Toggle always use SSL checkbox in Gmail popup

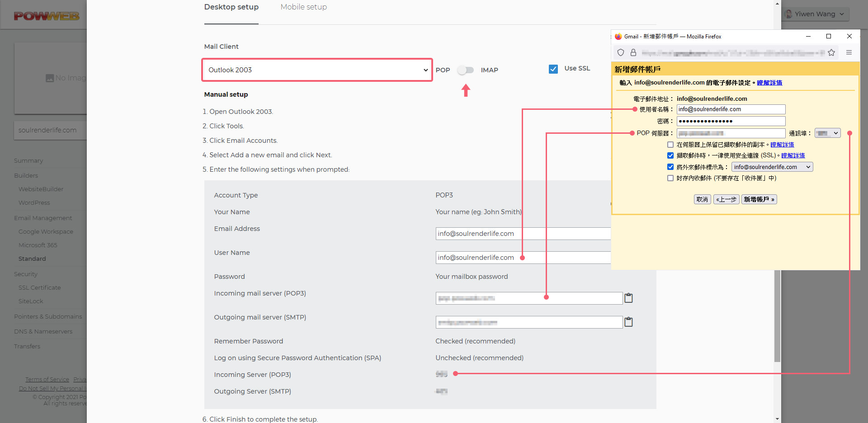pos(670,155)
